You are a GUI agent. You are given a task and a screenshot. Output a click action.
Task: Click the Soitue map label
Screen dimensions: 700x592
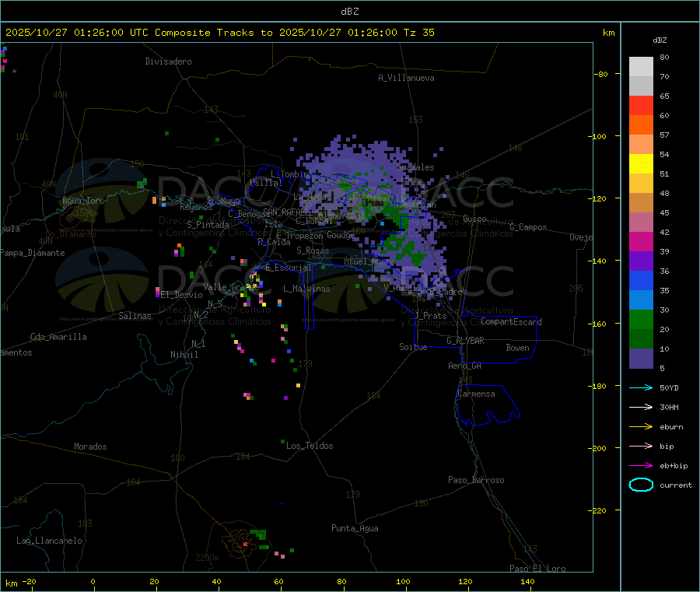coord(414,347)
